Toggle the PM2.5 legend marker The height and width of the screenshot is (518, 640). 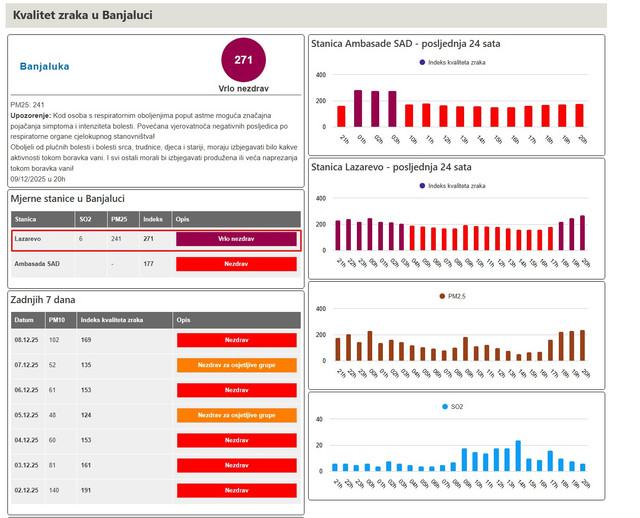pyautogui.click(x=442, y=296)
